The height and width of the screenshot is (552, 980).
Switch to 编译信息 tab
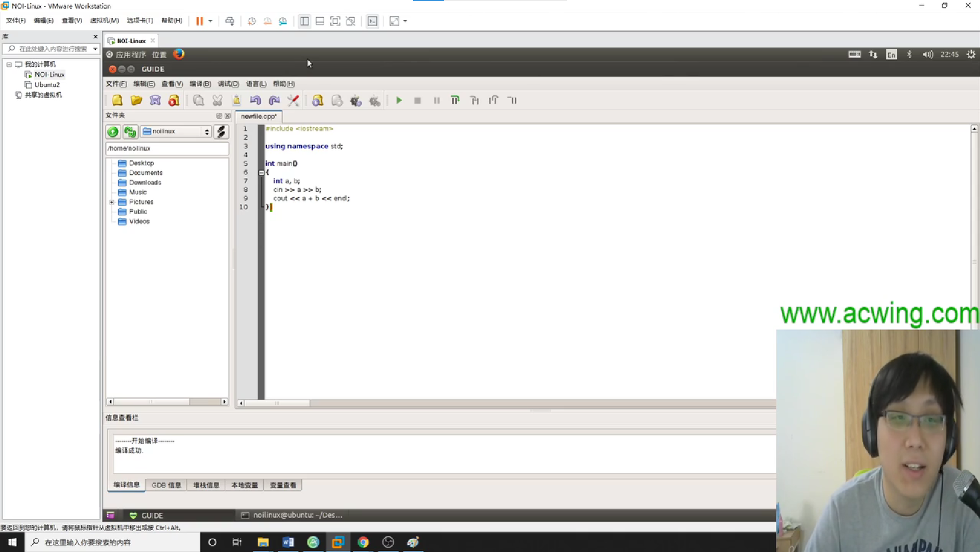click(x=127, y=485)
